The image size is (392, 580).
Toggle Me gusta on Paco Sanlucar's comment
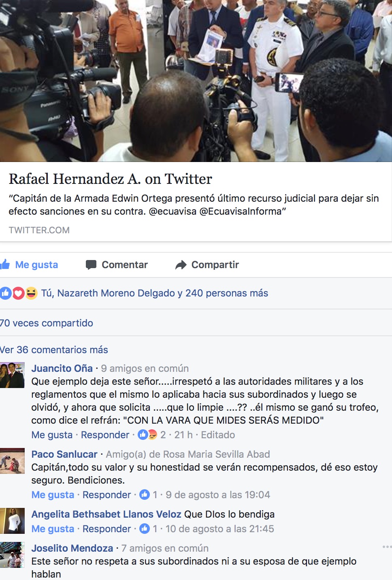[53, 495]
